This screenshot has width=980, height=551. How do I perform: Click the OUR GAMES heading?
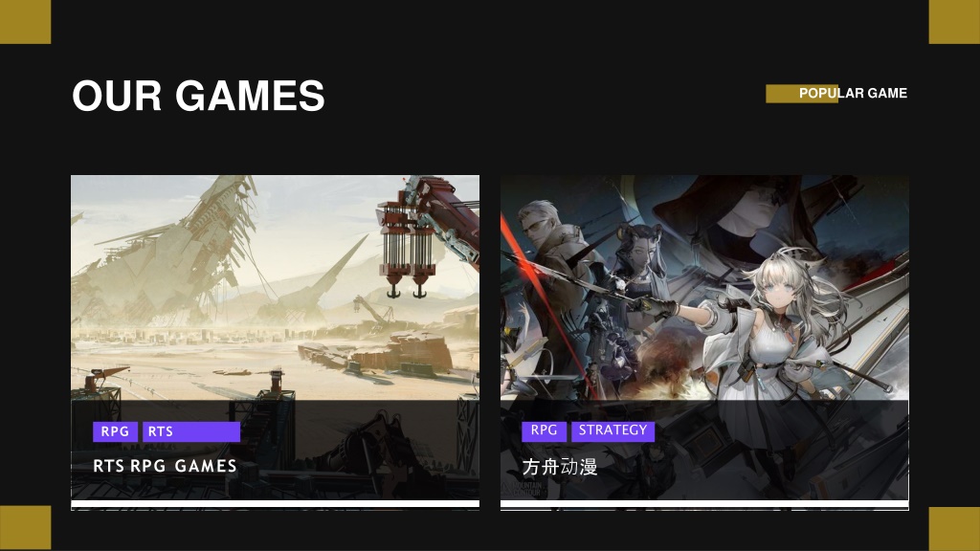click(198, 96)
